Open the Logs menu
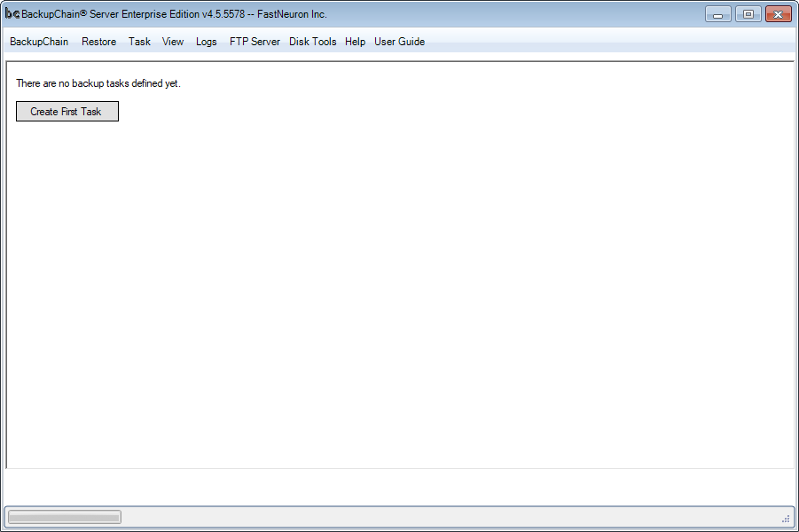799x532 pixels. 207,42
